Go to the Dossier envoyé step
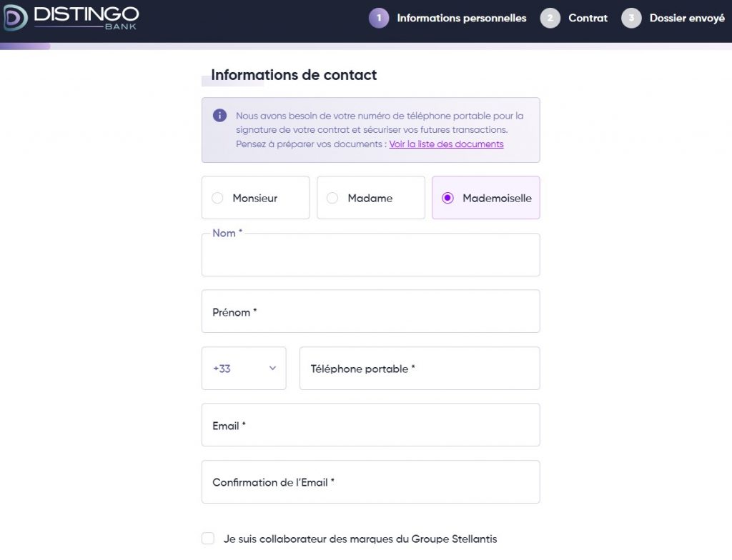The image size is (732, 560). (686, 19)
